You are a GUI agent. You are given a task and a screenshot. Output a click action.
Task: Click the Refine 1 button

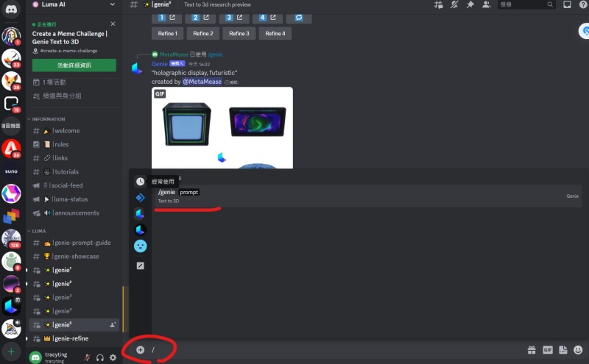tap(168, 33)
